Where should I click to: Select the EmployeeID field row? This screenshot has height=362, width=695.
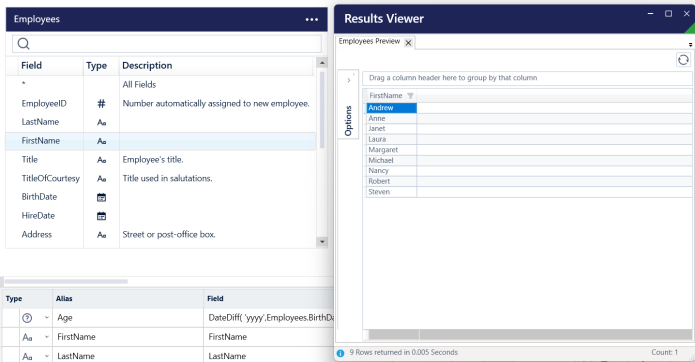click(x=160, y=103)
